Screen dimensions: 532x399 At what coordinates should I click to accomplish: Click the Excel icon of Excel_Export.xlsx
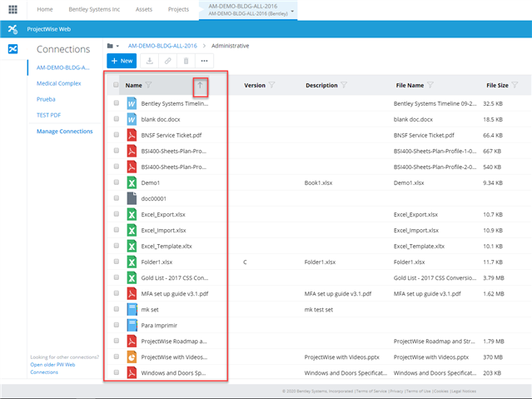click(132, 215)
